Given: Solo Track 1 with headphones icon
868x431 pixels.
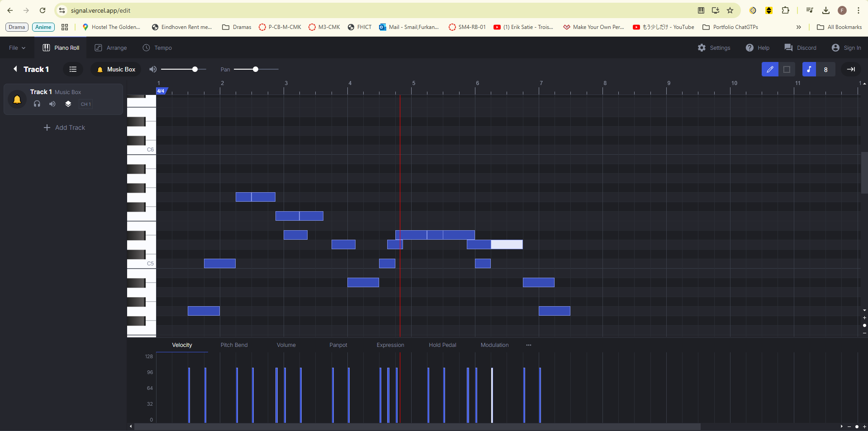Looking at the screenshot, I should click(37, 104).
